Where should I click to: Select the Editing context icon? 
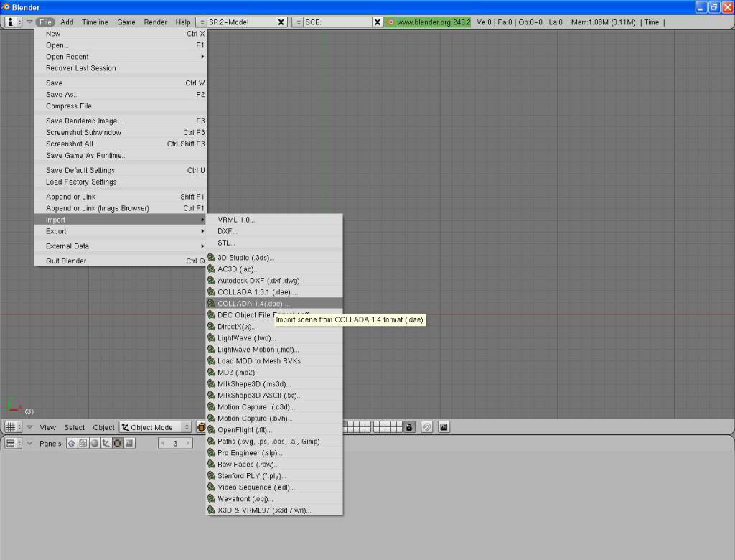(117, 444)
